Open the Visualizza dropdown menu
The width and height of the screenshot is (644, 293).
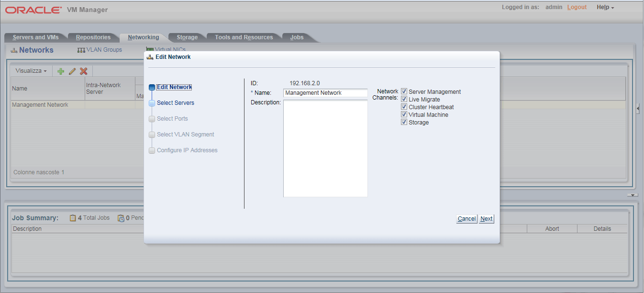coord(31,71)
